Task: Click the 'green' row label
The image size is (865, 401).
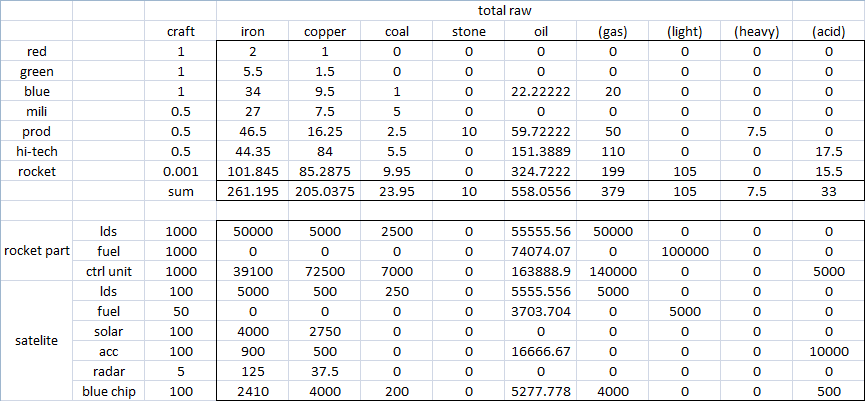Action: pos(36,71)
